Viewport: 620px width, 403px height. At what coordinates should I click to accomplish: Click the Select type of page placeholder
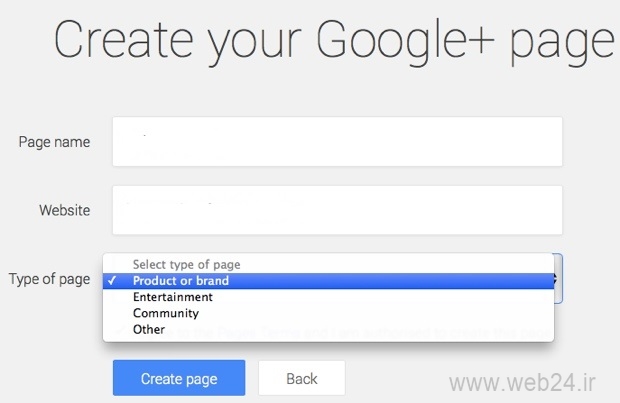[328, 264]
